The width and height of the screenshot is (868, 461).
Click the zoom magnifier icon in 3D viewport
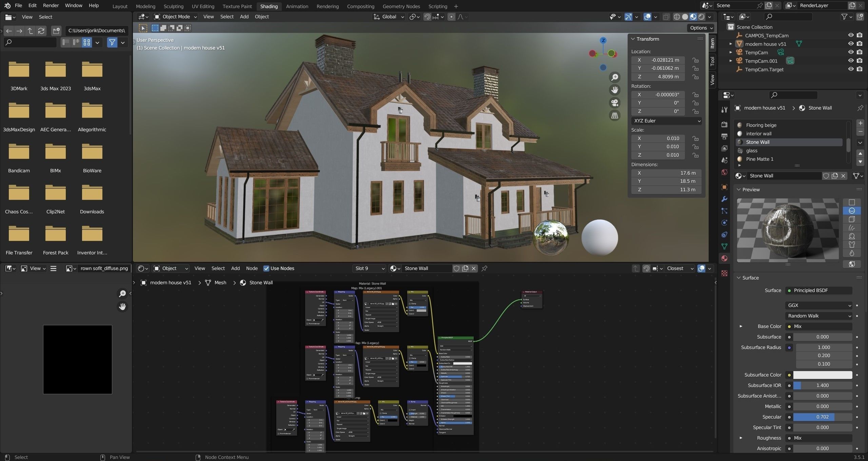tap(614, 77)
